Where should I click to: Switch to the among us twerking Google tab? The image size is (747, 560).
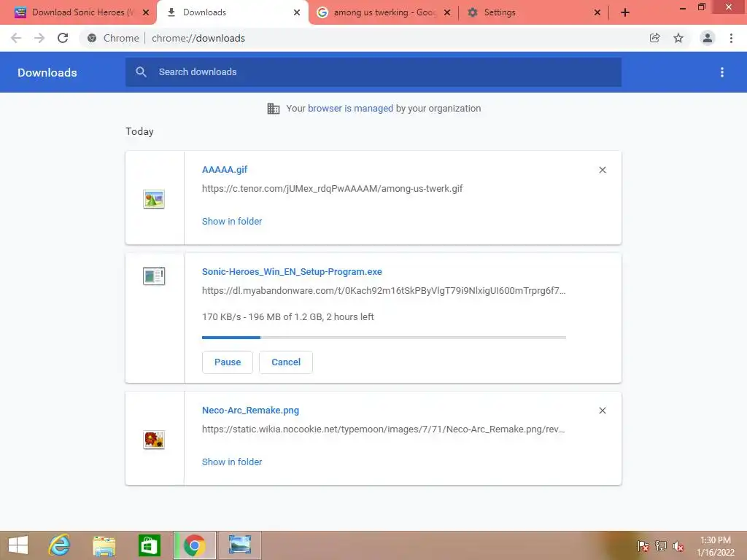coord(384,12)
